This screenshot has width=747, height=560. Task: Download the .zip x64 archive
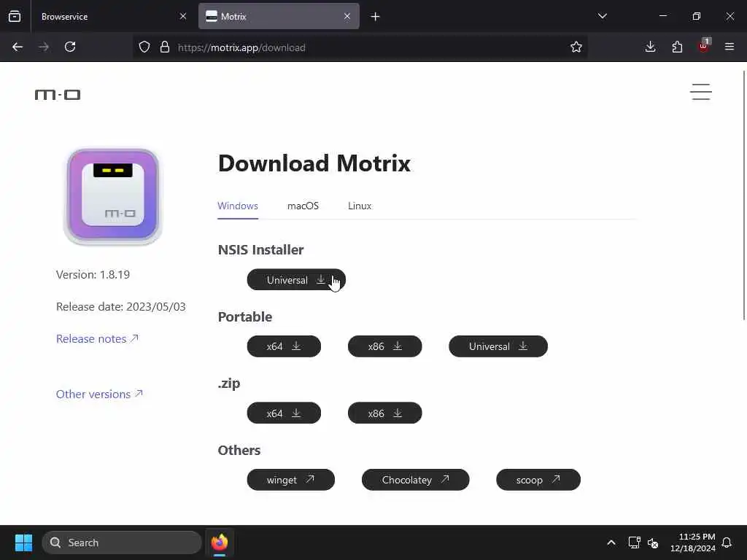pyautogui.click(x=284, y=413)
